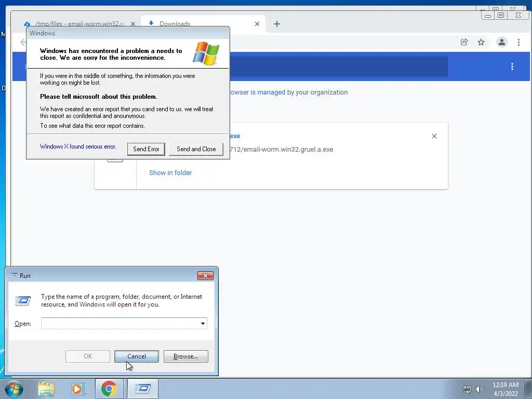Click the Run icon in dialog title bar
The image size is (532, 399).
(14, 275)
